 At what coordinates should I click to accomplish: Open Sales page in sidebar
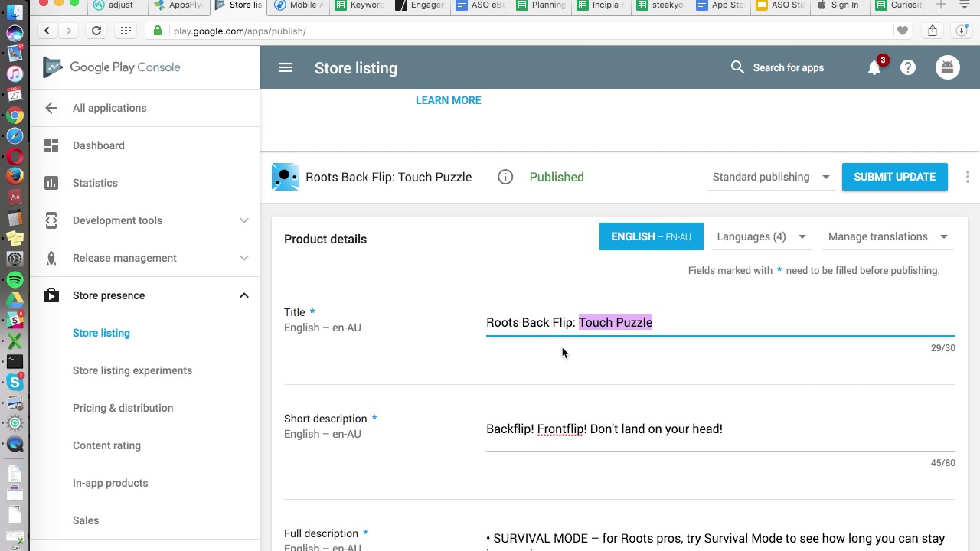[x=86, y=520]
